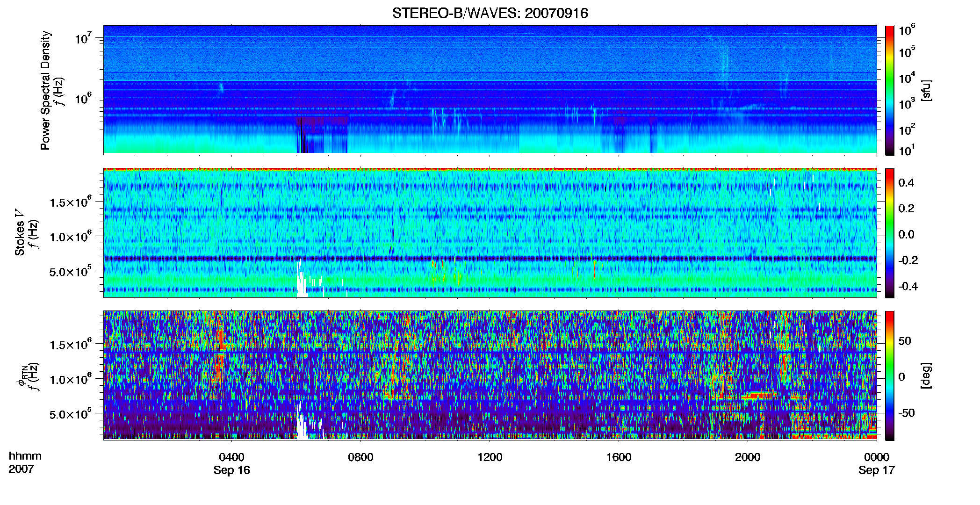
Task: Click the top panel's power spectral density colorbar
Action: [890, 90]
